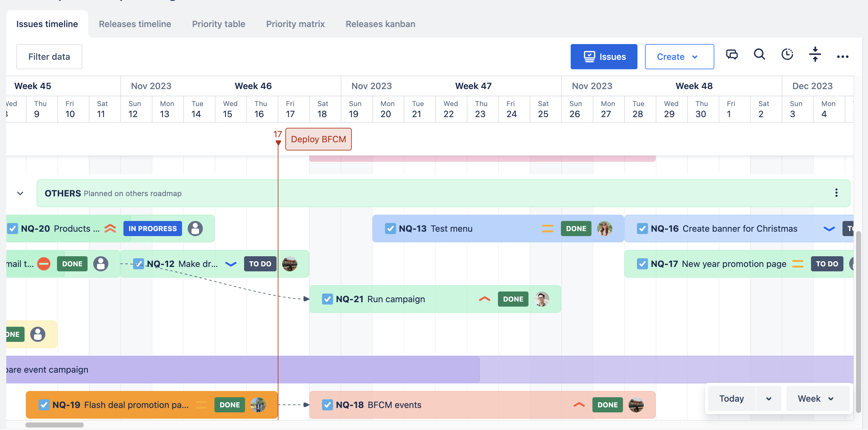Open the three-dot more options toolbar icon
The height and width of the screenshot is (430, 868).
(843, 57)
